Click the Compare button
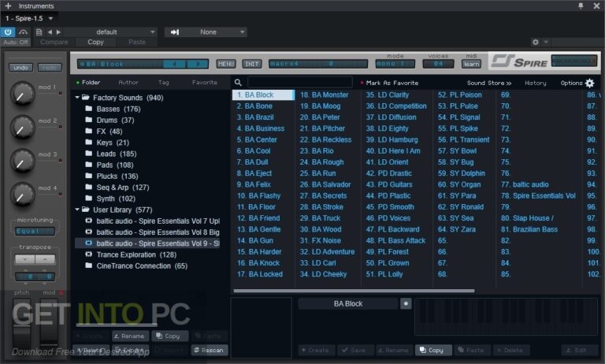This screenshot has width=605, height=364. pyautogui.click(x=54, y=42)
